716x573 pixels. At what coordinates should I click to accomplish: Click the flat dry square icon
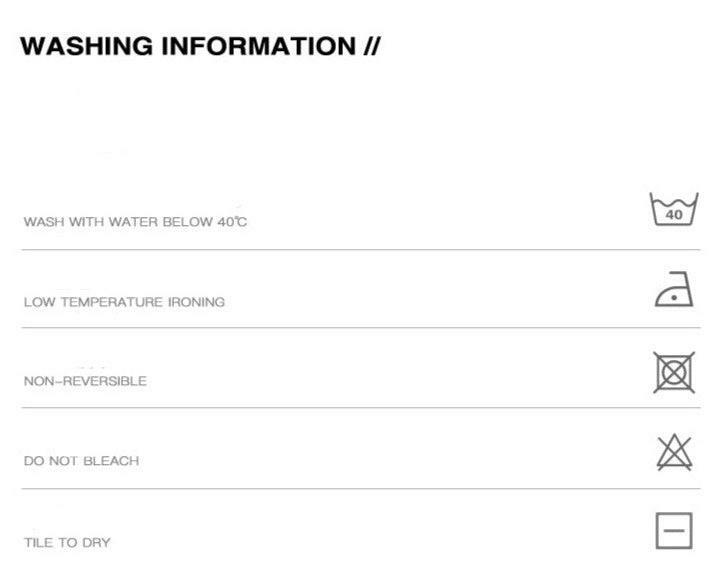tap(674, 531)
